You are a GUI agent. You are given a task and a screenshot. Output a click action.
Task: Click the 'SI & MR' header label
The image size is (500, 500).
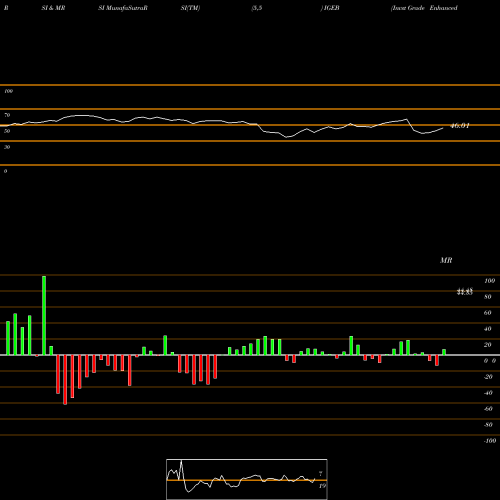point(53,8)
